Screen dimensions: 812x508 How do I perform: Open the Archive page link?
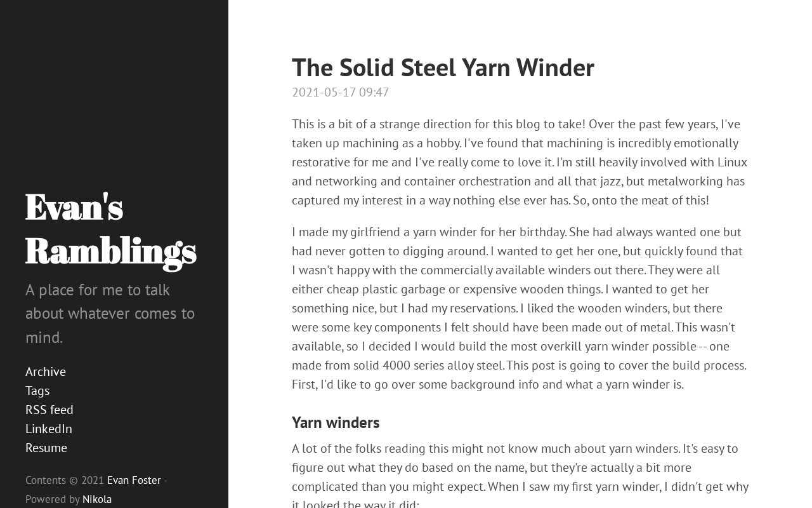point(46,371)
